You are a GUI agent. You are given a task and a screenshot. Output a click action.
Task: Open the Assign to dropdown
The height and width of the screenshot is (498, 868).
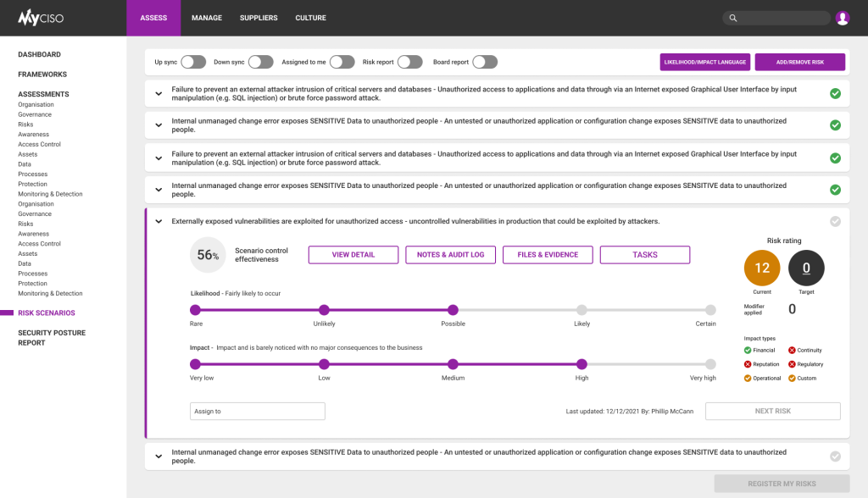click(x=257, y=411)
